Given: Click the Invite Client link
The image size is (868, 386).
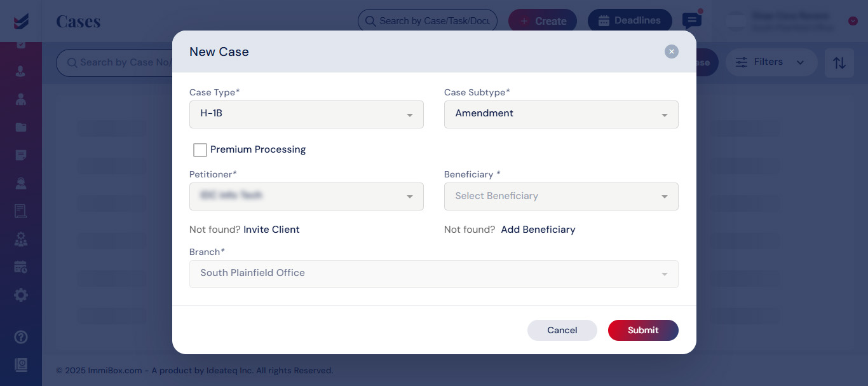Looking at the screenshot, I should pyautogui.click(x=271, y=230).
